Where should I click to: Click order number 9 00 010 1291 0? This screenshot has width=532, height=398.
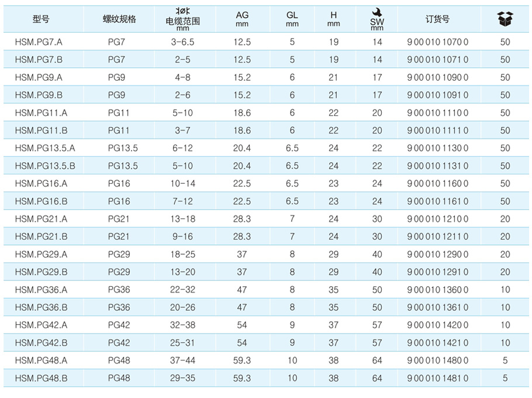(x=438, y=272)
